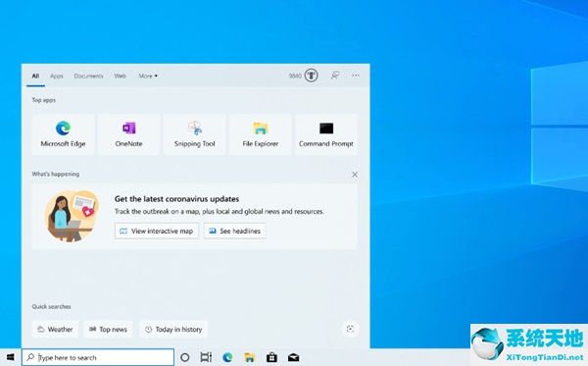Open Microsoft Edge from Top apps
Image resolution: width=588 pixels, height=366 pixels.
[63, 134]
